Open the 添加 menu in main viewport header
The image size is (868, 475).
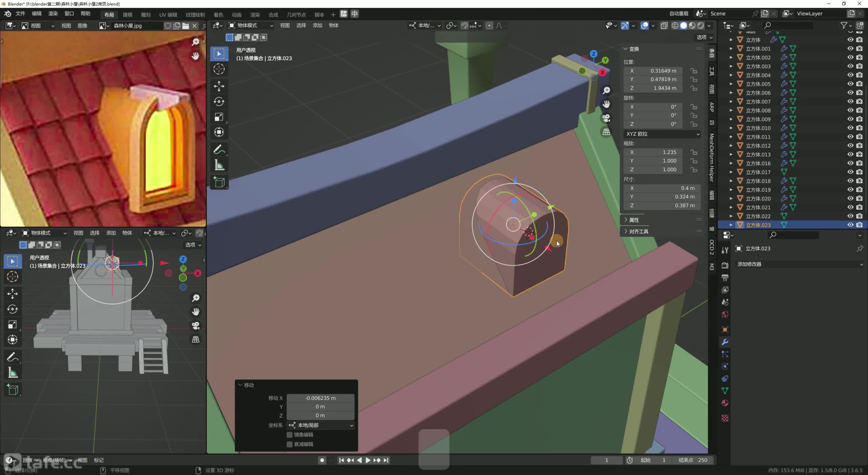pos(317,25)
